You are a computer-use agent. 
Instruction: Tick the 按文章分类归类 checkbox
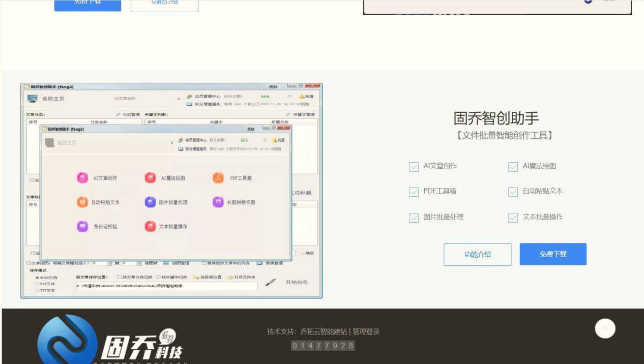(x=120, y=278)
